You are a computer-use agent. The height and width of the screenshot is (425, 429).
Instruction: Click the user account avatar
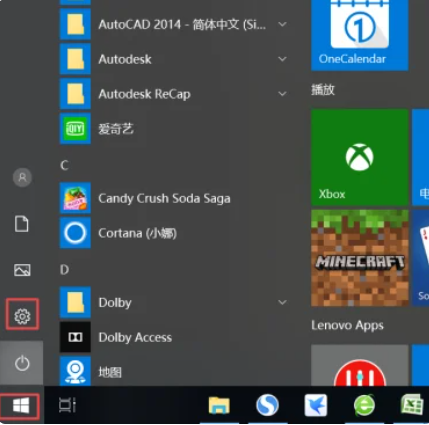22,177
